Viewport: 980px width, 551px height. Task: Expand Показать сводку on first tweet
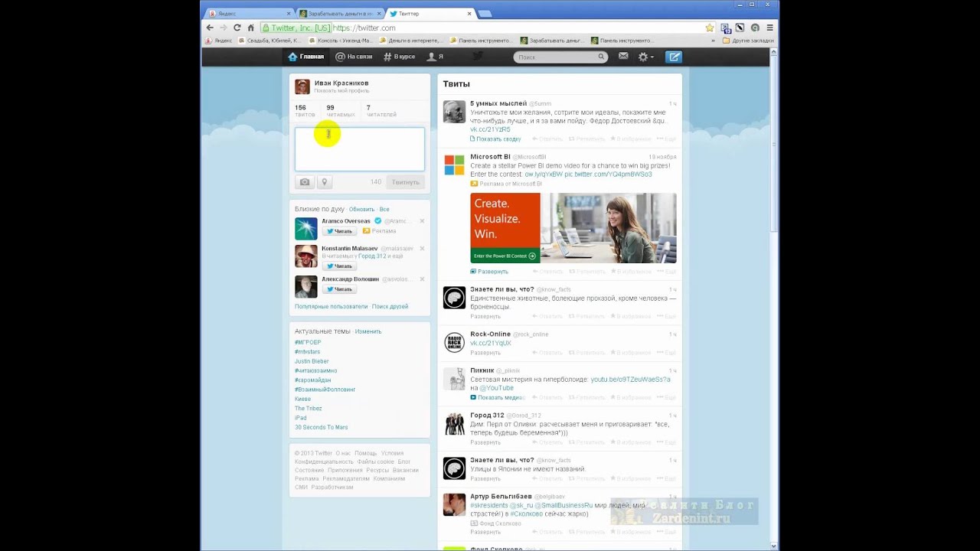click(x=496, y=139)
